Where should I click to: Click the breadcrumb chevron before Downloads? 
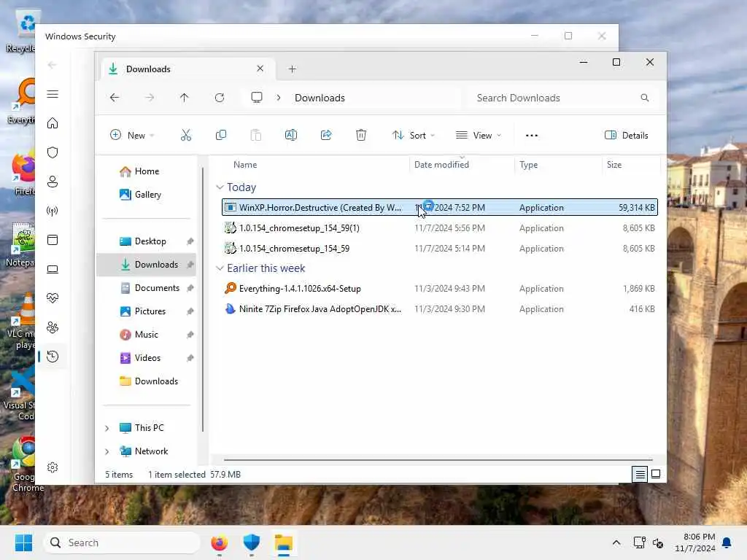[x=279, y=98]
